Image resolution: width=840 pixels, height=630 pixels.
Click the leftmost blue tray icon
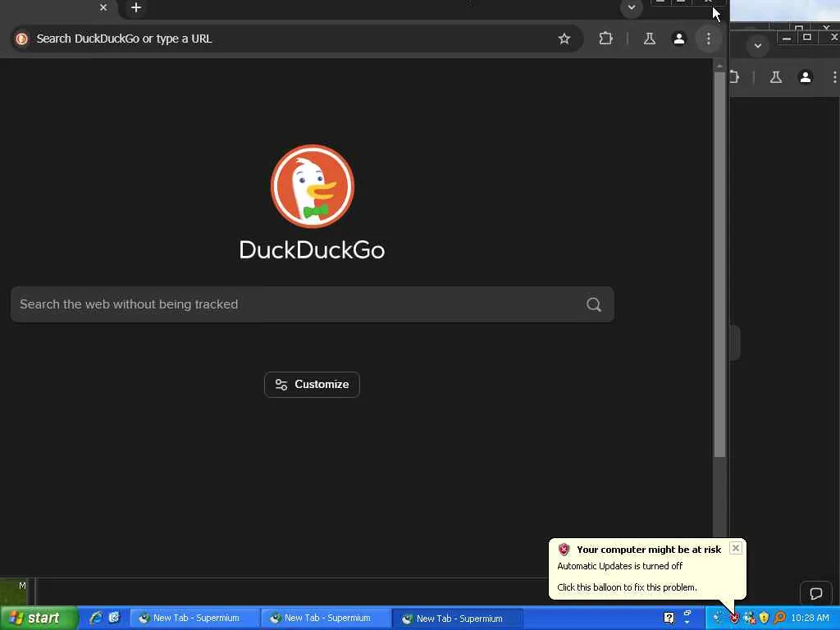click(719, 619)
